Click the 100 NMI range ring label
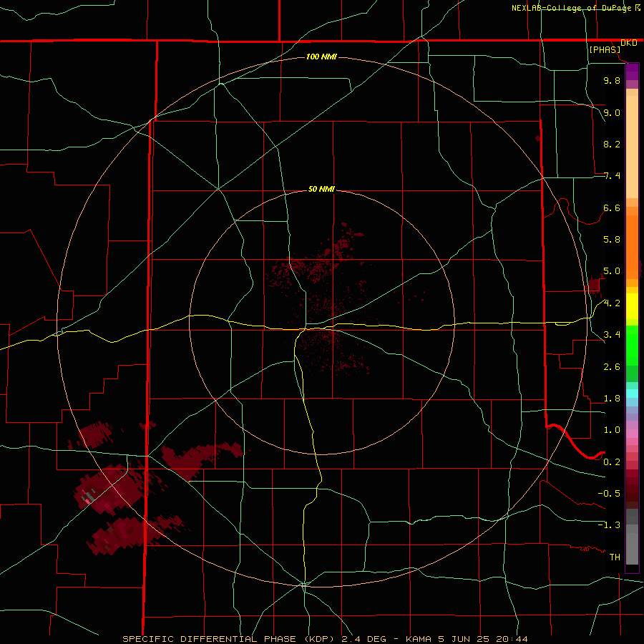Image resolution: width=644 pixels, height=644 pixels. coord(321,57)
